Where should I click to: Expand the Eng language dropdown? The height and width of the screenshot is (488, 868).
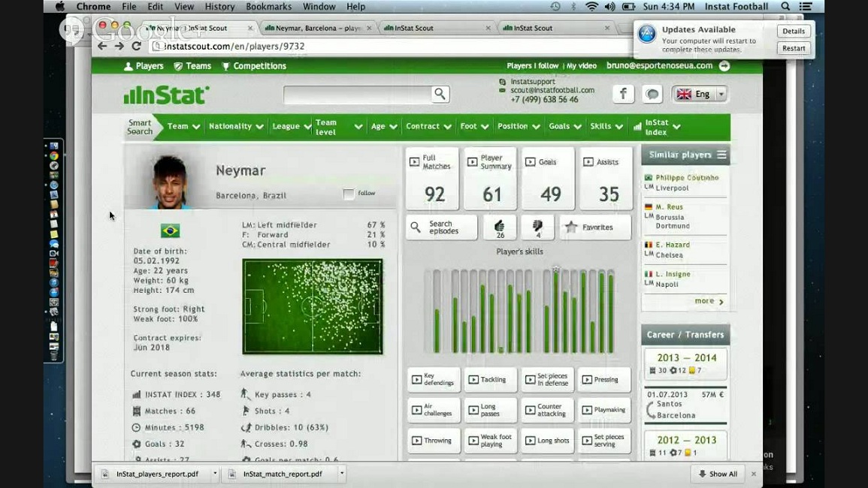point(721,94)
